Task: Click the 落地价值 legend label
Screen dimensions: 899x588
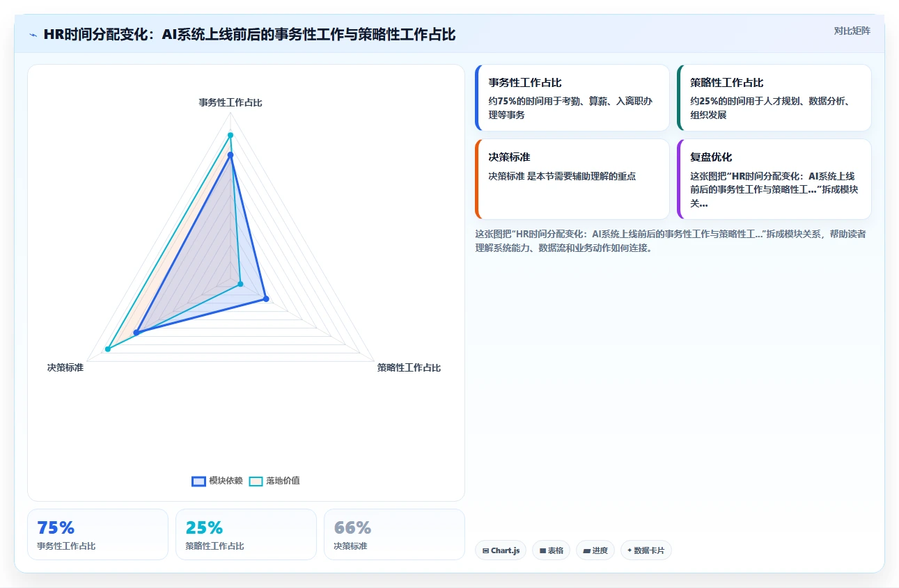Action: [283, 481]
